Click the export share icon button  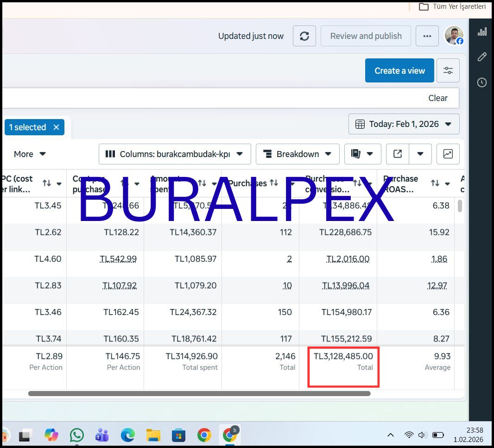398,154
